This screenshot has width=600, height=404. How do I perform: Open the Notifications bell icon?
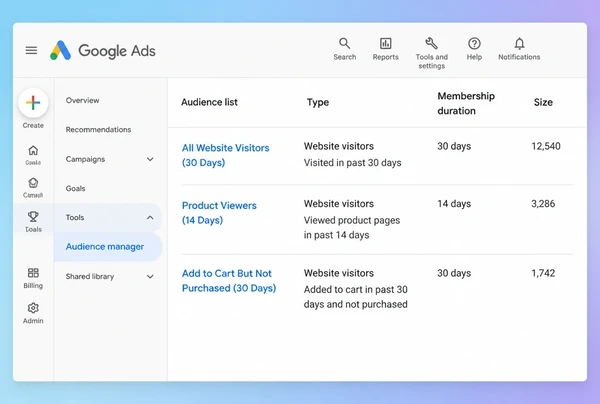point(519,44)
